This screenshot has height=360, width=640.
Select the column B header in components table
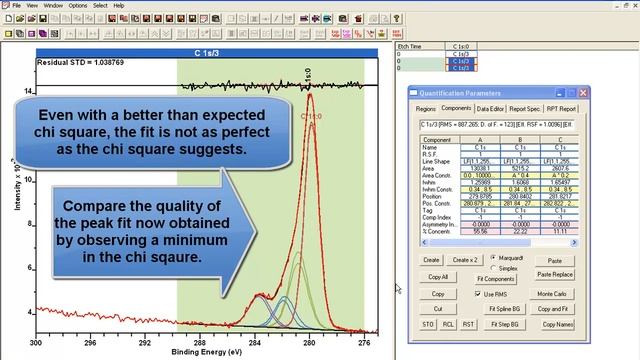coord(520,140)
